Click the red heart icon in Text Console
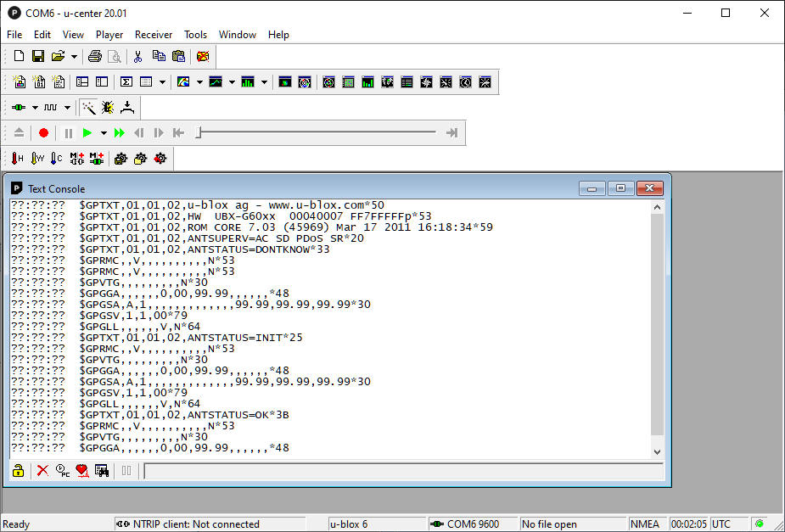Screen dimensions: 785x532 [82, 470]
